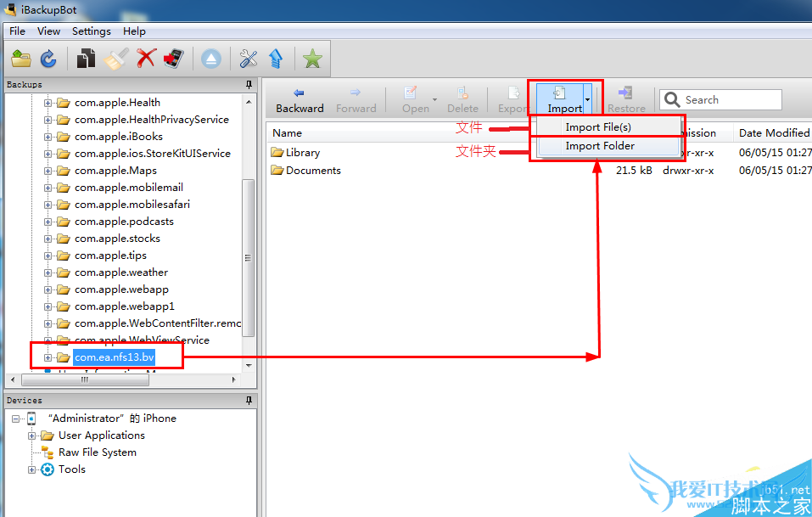Click the duplicate documents toolbar icon
The height and width of the screenshot is (517, 812).
point(86,59)
